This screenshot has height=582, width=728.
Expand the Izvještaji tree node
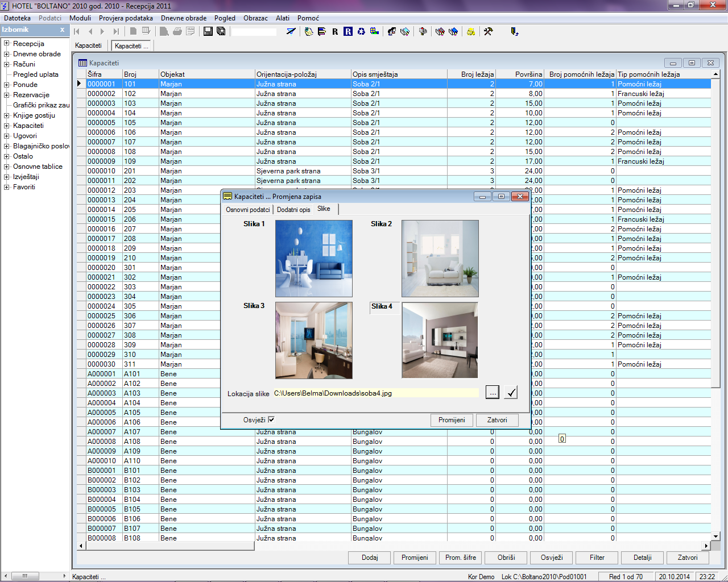tap(6, 177)
